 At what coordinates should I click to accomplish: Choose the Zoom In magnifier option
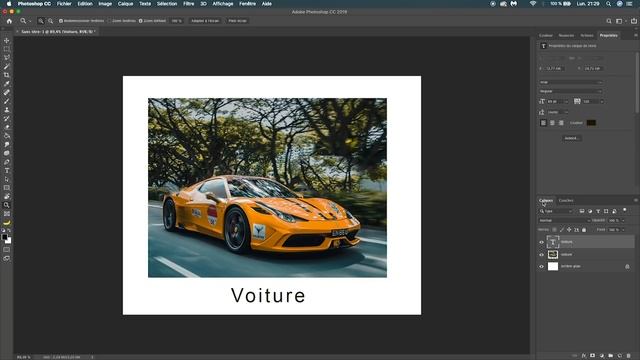(x=41, y=21)
